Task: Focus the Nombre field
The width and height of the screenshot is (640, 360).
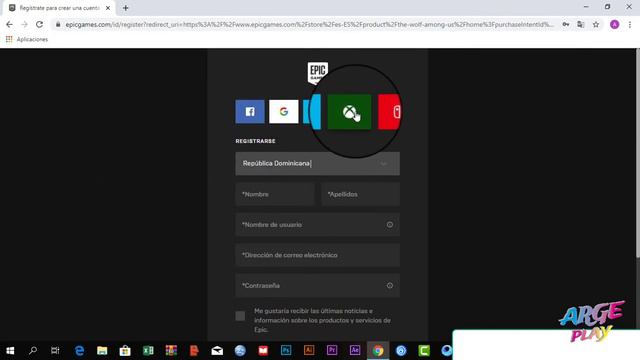Action: [x=275, y=194]
